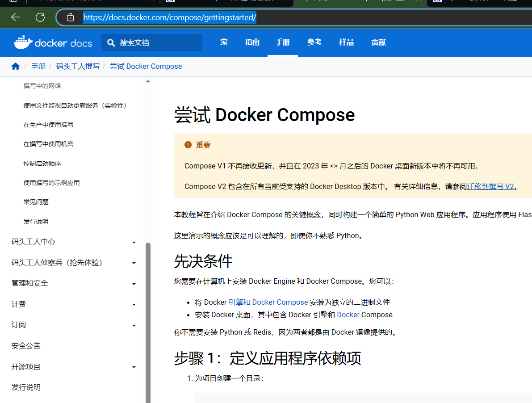Go home via breadcrumb house icon
This screenshot has width=532, height=403.
tap(15, 66)
